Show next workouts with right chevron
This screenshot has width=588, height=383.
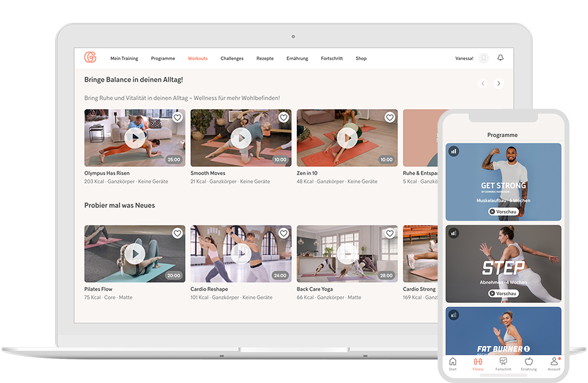pyautogui.click(x=498, y=84)
